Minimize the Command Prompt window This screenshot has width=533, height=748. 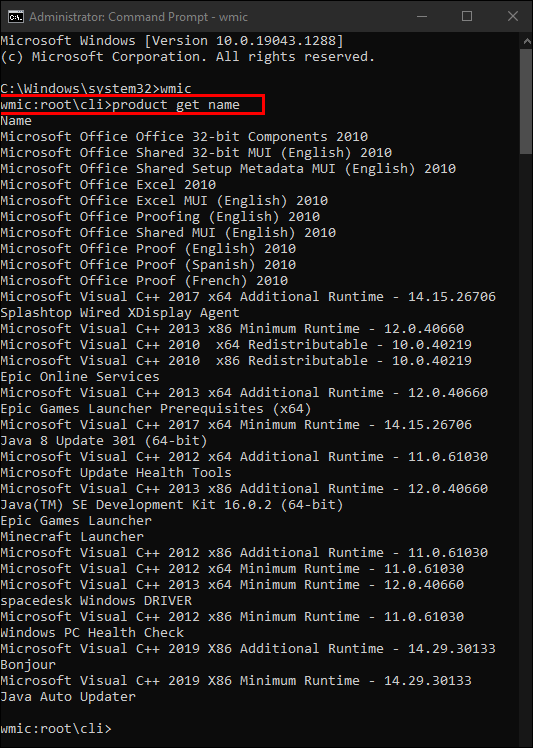click(x=422, y=16)
